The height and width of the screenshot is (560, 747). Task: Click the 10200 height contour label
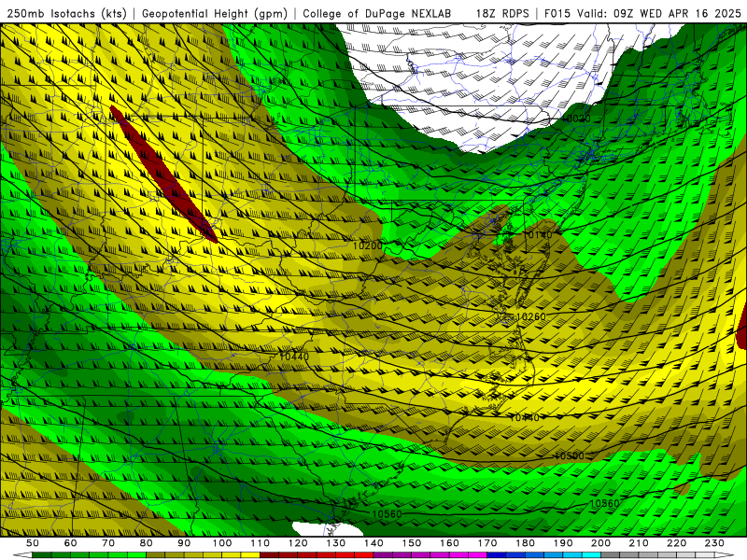[368, 245]
